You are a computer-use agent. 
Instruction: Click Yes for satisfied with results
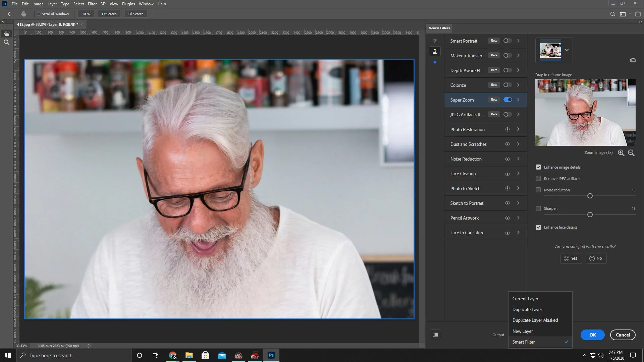[571, 258]
